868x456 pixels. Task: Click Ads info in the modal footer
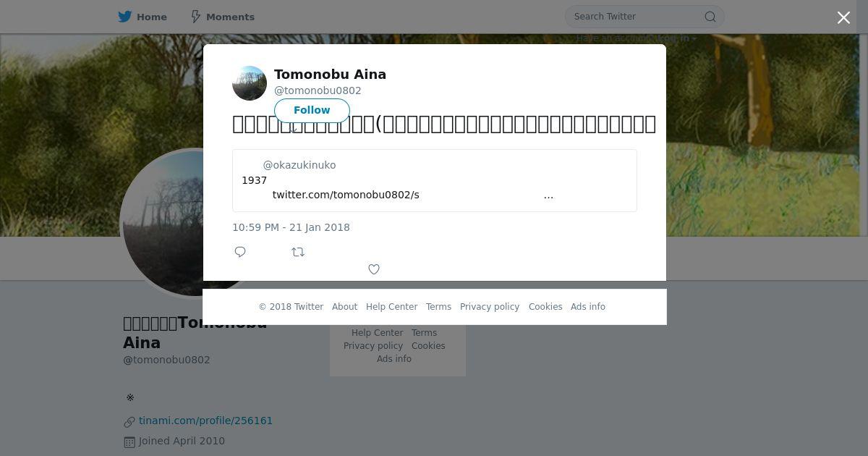(x=588, y=307)
